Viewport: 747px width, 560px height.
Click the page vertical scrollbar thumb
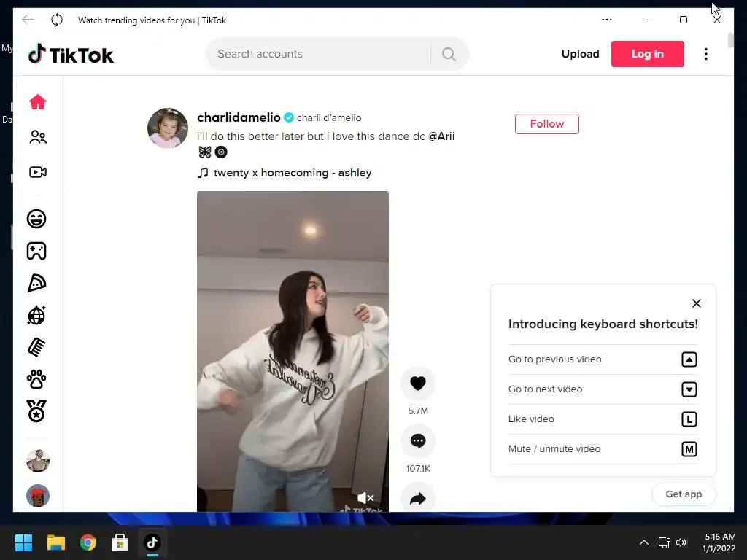coord(731,40)
